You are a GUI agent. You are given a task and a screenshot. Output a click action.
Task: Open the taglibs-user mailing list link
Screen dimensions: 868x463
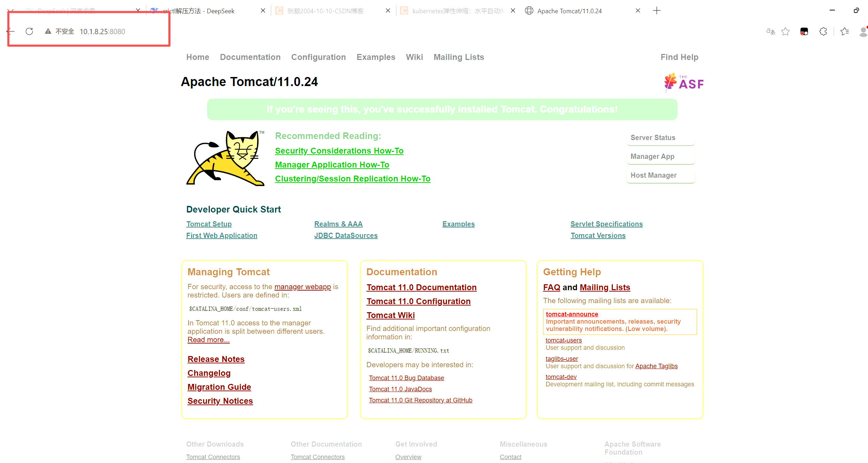(562, 359)
